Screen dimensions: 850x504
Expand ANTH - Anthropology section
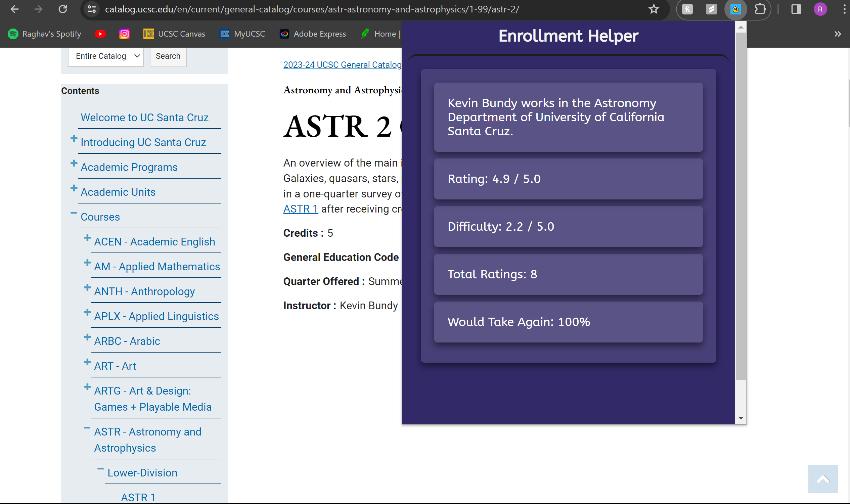tap(87, 288)
